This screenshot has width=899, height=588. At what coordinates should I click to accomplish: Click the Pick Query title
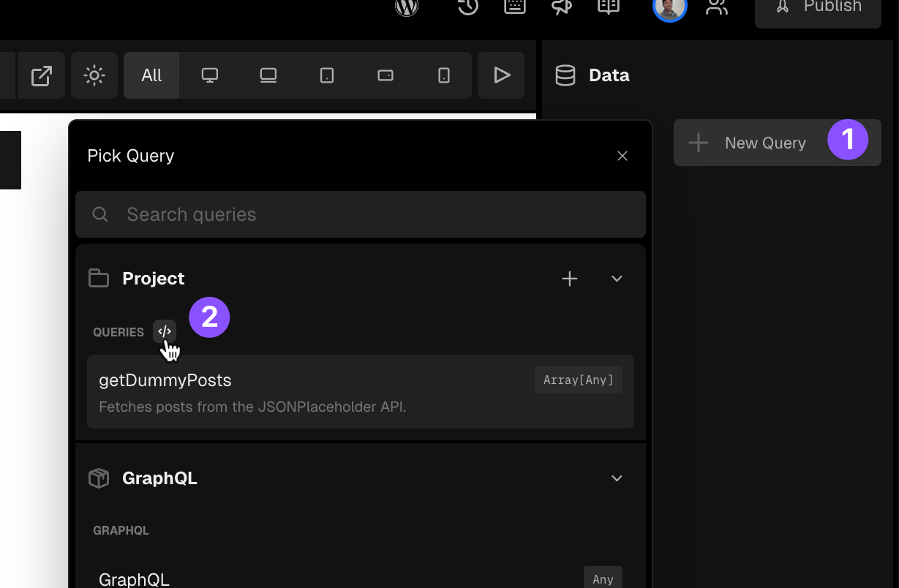point(131,156)
